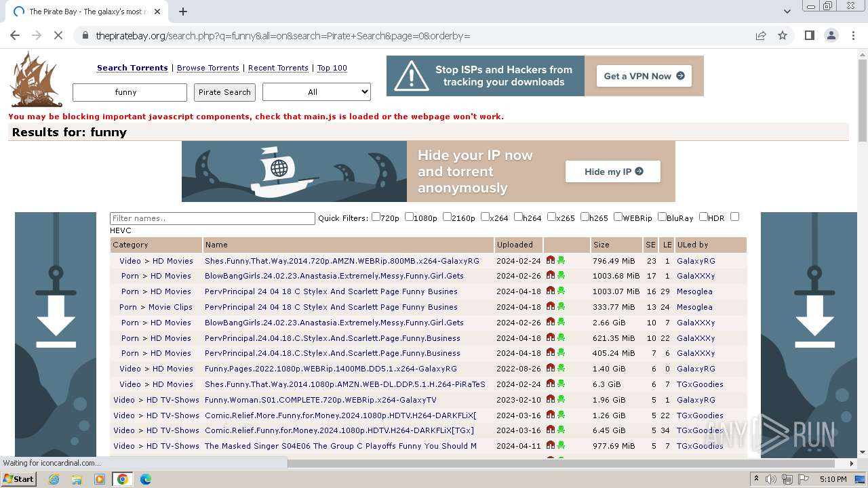Screen dimensions: 868x488
Task: Open the Search Torrents tab
Action: [132, 68]
